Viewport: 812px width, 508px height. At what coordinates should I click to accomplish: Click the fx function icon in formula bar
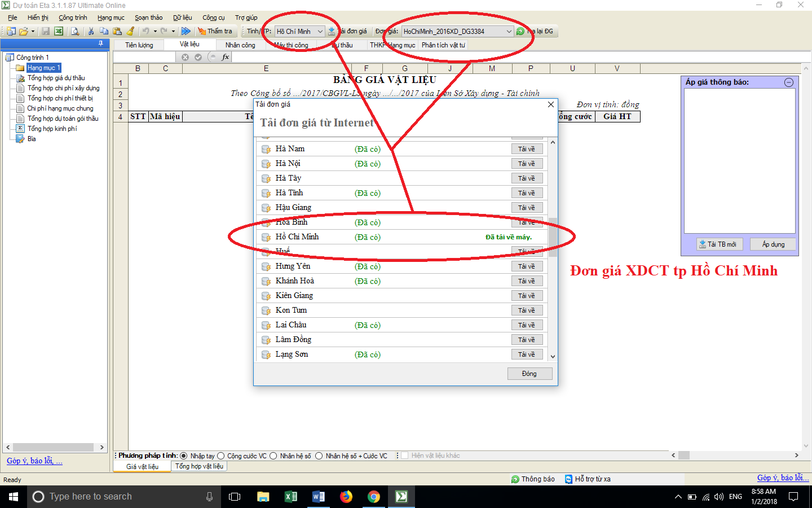[226, 57]
